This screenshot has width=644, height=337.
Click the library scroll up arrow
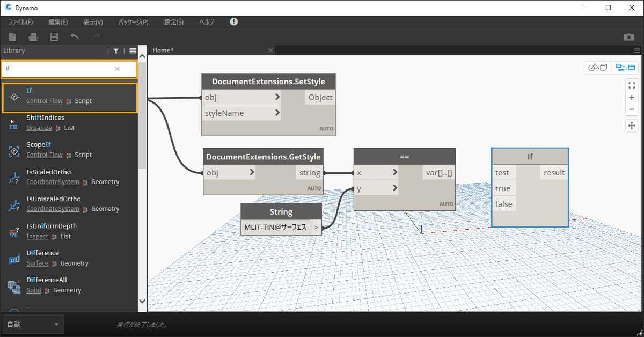click(142, 55)
